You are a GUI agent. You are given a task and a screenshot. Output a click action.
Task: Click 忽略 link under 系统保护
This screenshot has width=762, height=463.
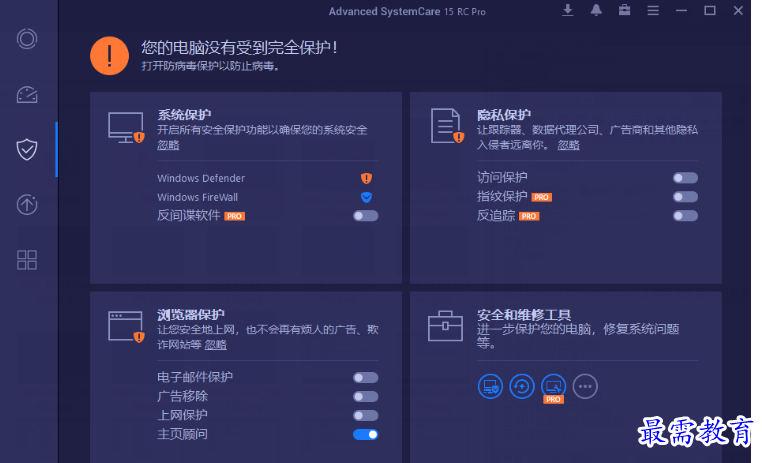click(x=168, y=145)
